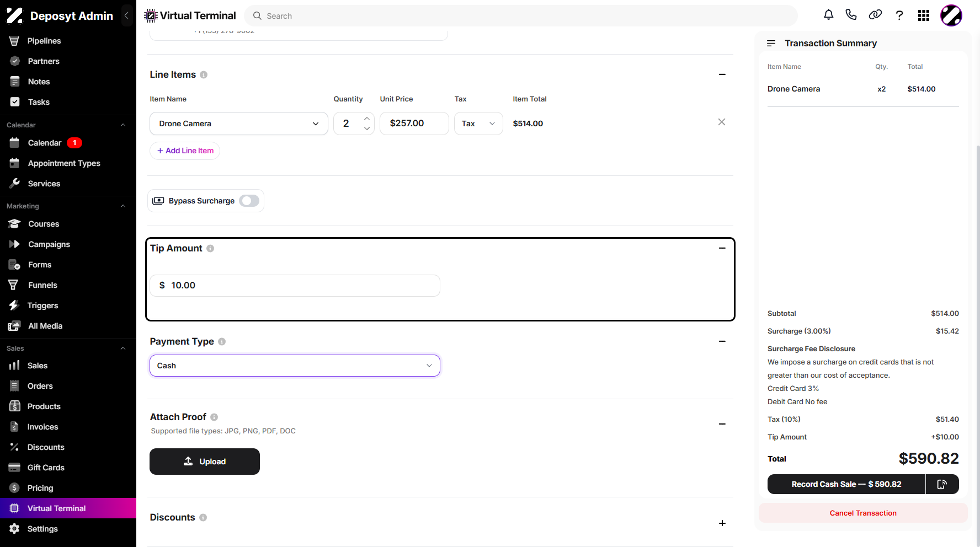Click the Deposyt logo icon
The width and height of the screenshot is (980, 547).
pyautogui.click(x=15, y=16)
